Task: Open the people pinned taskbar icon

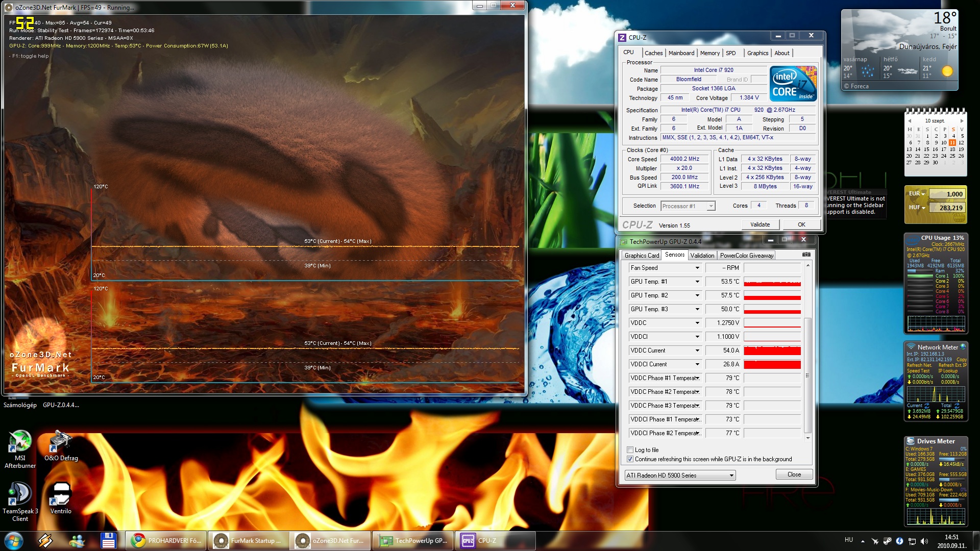Action: (x=77, y=541)
